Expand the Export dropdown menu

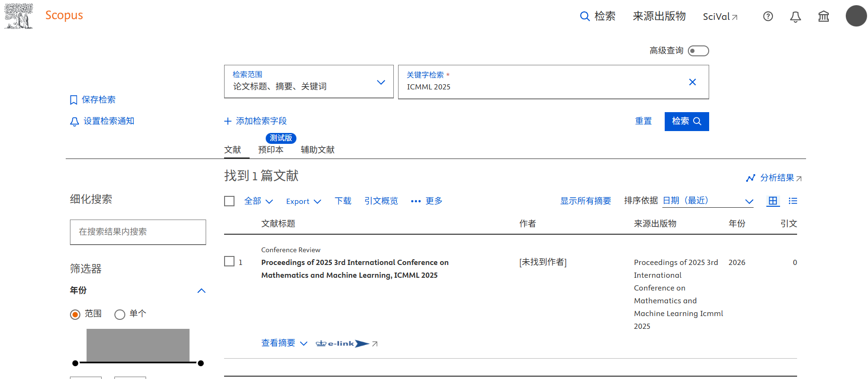pyautogui.click(x=304, y=202)
